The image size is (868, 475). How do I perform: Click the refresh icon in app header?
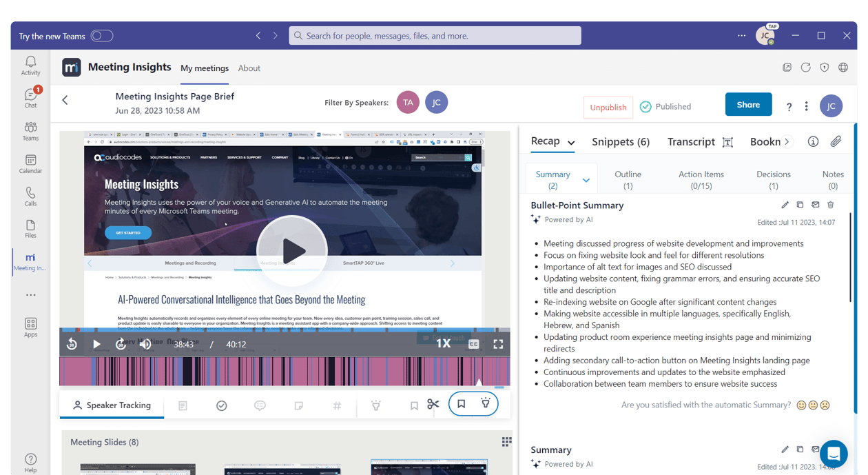coord(806,68)
